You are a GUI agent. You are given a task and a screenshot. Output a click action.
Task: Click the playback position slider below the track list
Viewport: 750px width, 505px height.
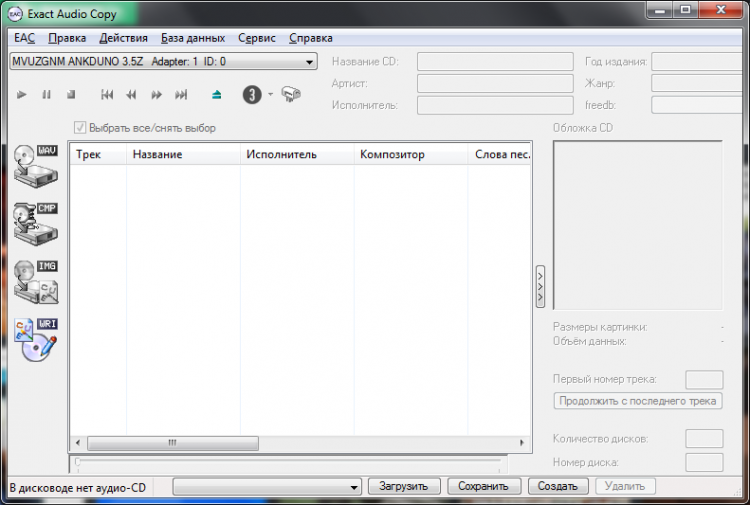tap(288, 462)
